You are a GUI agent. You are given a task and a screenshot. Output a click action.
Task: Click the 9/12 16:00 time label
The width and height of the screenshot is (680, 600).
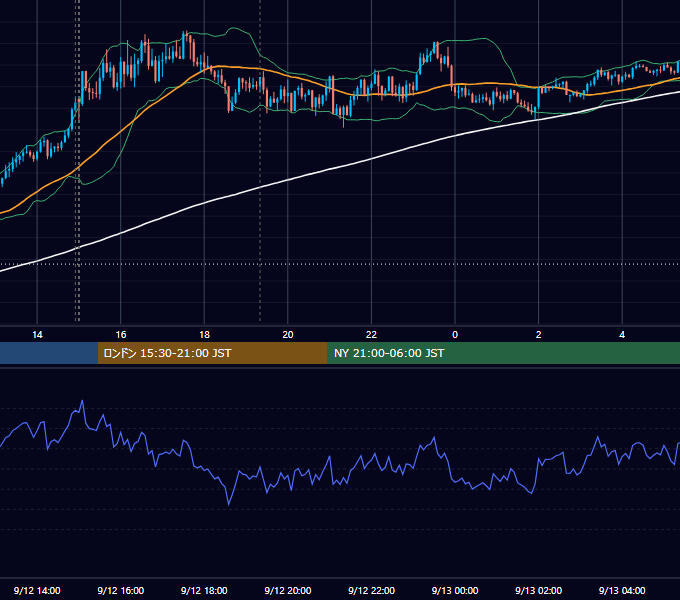coord(121,590)
